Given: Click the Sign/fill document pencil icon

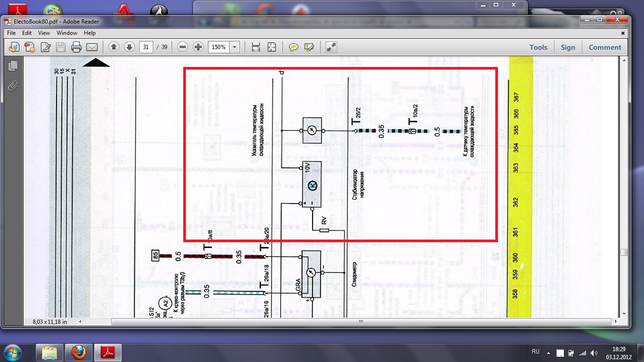Looking at the screenshot, I should pos(46,47).
